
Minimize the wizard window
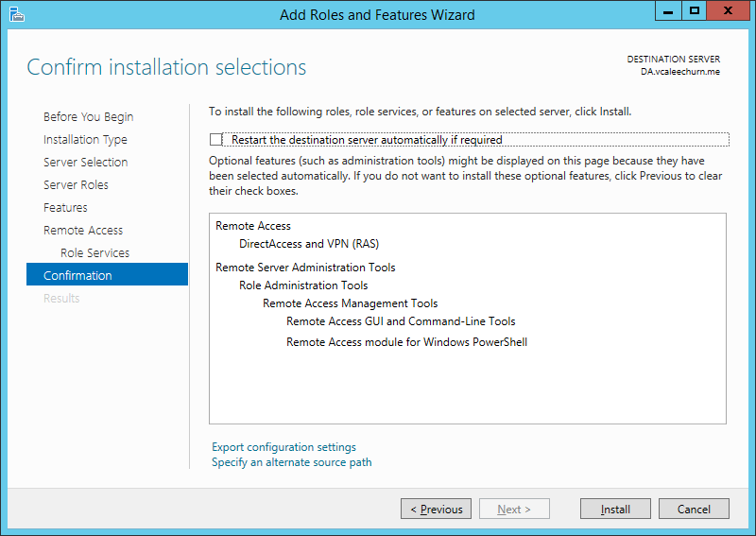[668, 11]
